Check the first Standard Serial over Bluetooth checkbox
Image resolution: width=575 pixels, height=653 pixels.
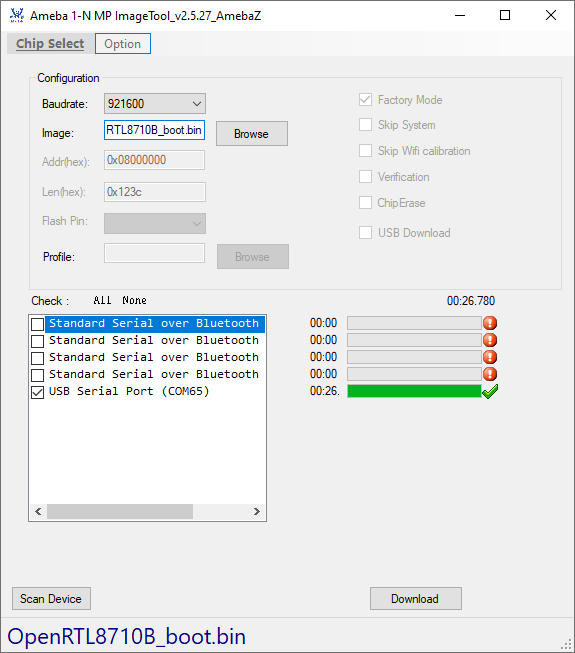coord(37,324)
